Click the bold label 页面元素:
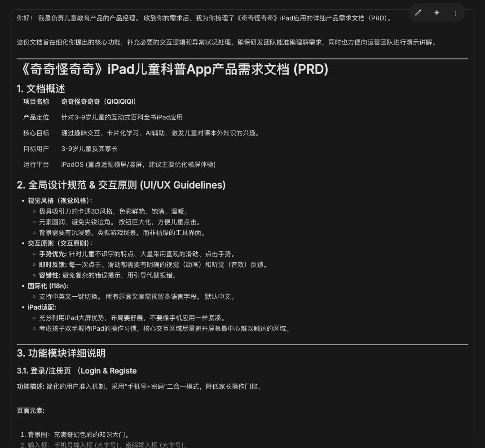Viewport: 485px width, 448px height. (x=31, y=411)
